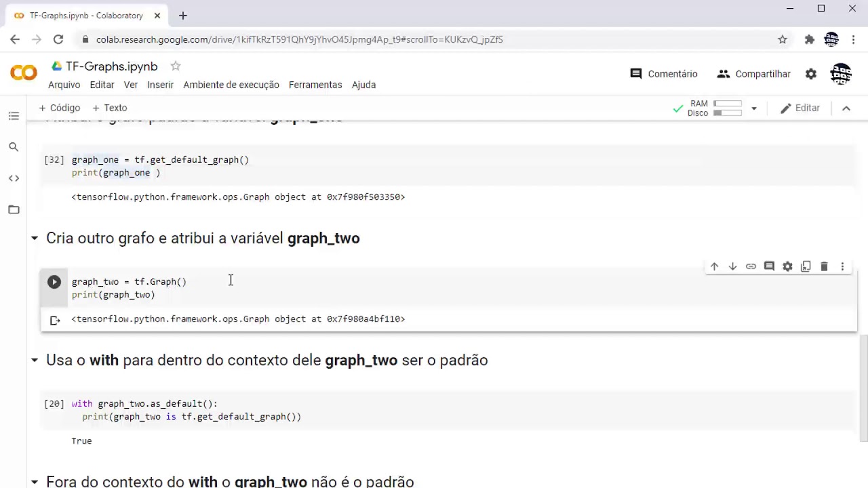This screenshot has height=488, width=868.
Task: Open a new browser tab
Action: click(183, 15)
